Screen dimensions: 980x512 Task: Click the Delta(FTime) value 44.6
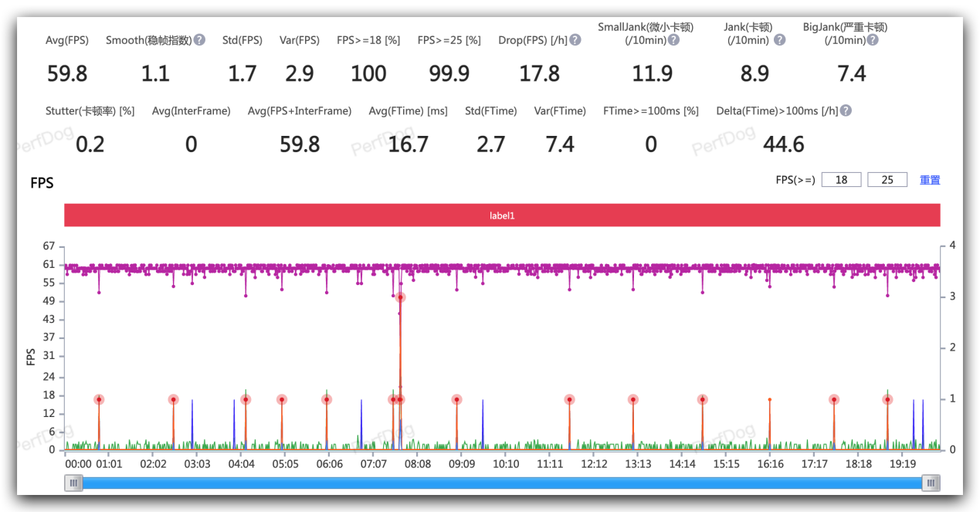coord(784,144)
